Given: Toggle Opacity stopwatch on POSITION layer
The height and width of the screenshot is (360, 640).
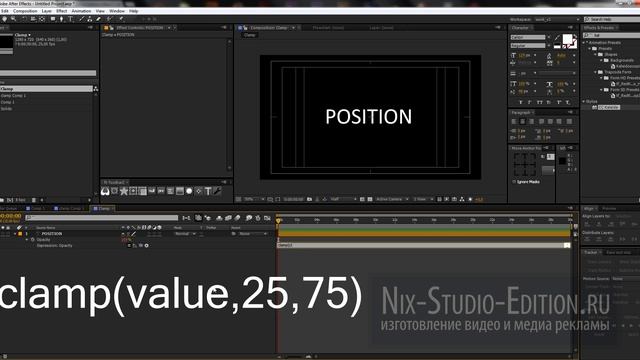Looking at the screenshot, I should 33,240.
